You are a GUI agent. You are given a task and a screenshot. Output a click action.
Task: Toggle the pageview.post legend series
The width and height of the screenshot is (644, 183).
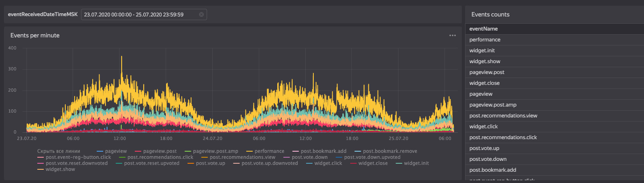pos(156,151)
